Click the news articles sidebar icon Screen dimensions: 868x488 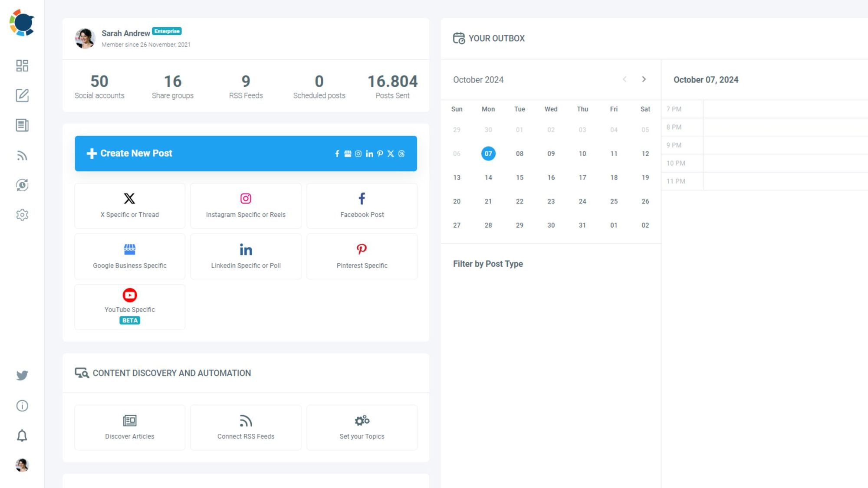click(x=22, y=125)
